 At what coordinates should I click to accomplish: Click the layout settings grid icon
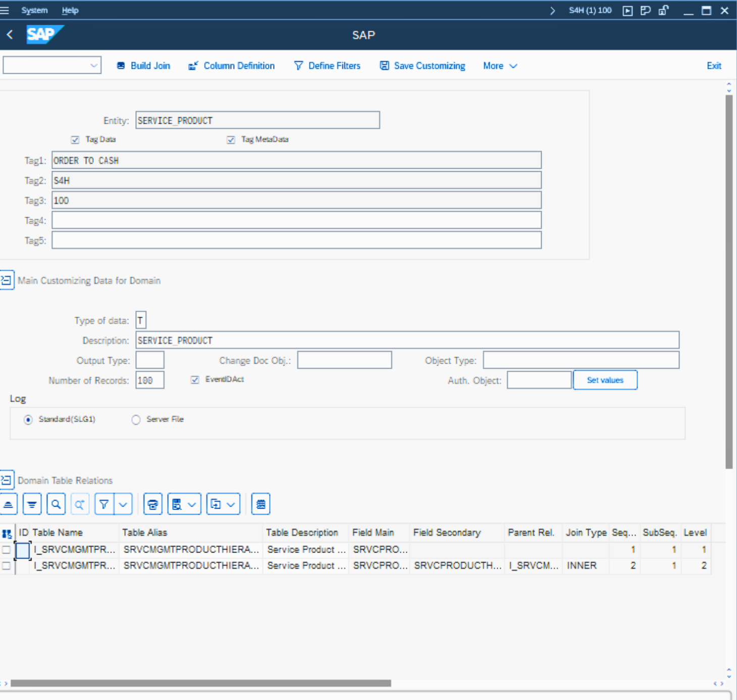tap(260, 504)
